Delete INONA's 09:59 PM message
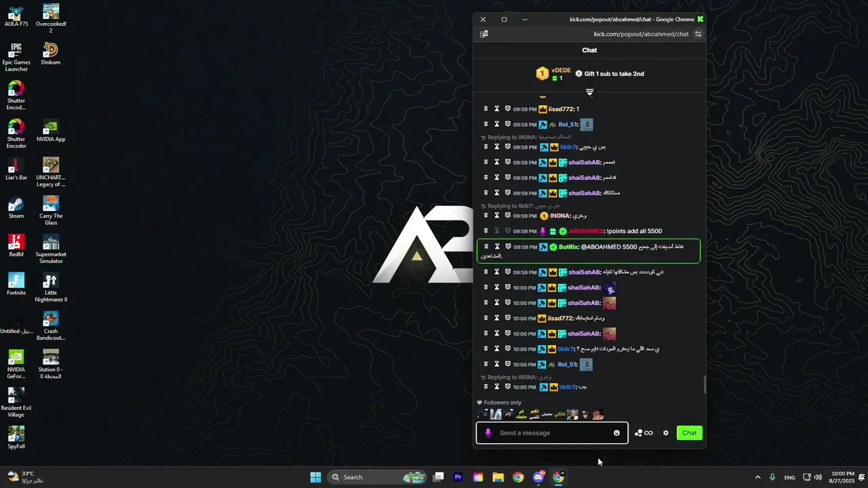 486,216
